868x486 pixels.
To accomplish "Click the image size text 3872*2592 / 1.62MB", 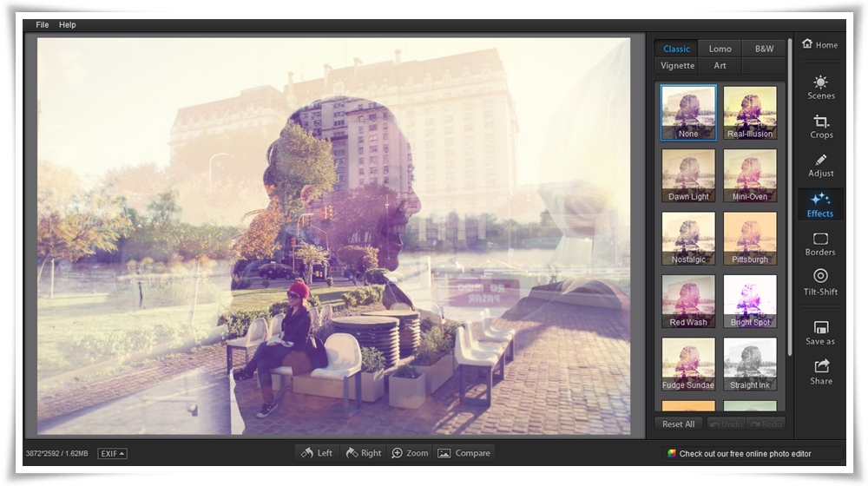I will 56,453.
